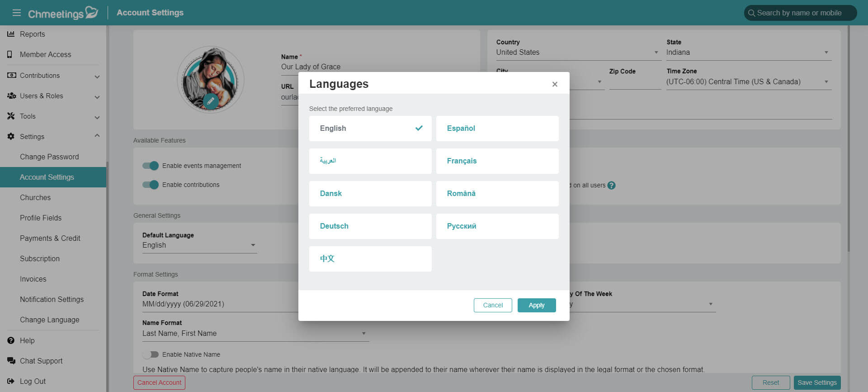The height and width of the screenshot is (392, 868).
Task: Click the Log Out arrow icon
Action: click(x=11, y=381)
